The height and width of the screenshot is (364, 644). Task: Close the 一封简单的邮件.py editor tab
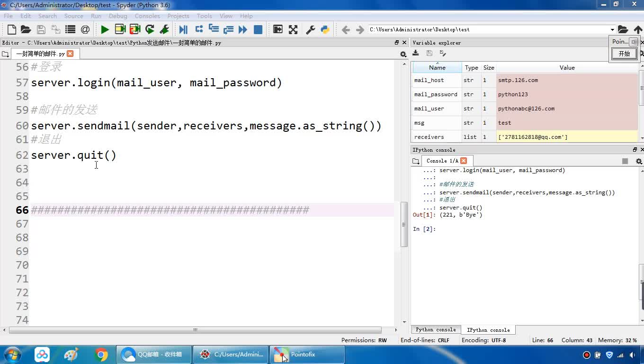point(70,54)
